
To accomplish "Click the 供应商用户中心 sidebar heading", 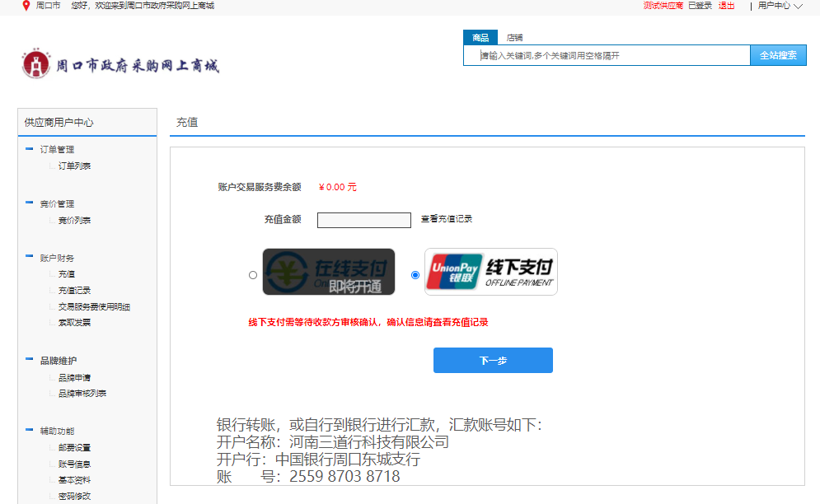I will [59, 123].
